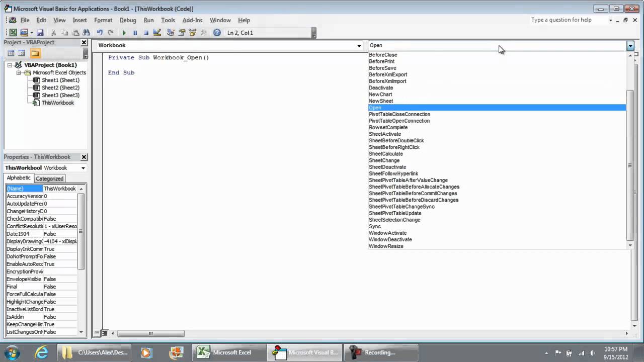The image size is (644, 362).
Task: Open the Object Browser toolbar icon
Action: (x=192, y=33)
